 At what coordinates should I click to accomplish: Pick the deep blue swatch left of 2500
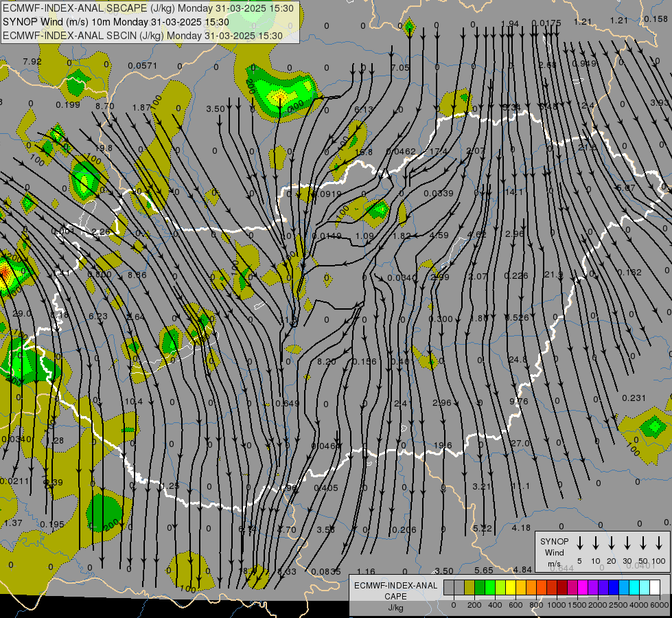click(613, 587)
